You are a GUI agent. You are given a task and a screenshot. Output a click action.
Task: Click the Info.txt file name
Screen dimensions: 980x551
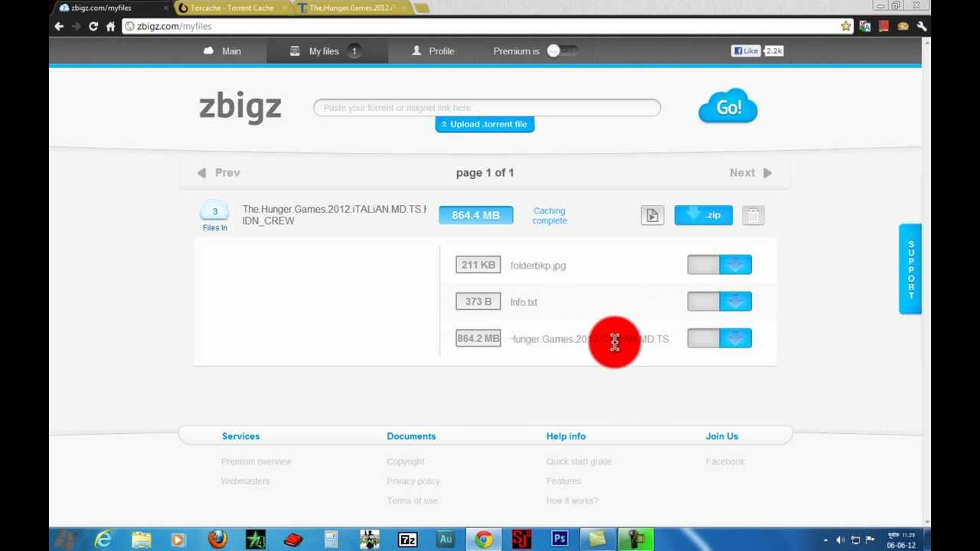click(x=524, y=302)
